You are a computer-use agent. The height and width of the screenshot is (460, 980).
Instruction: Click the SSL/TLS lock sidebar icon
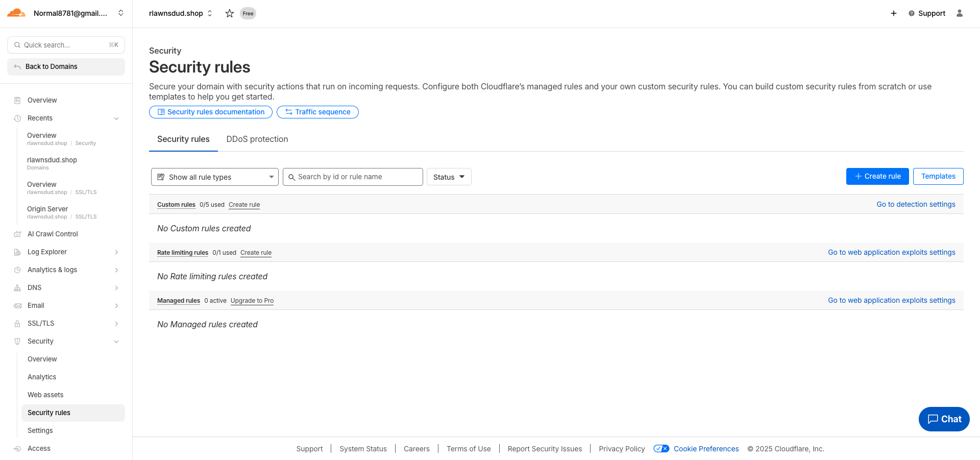click(x=17, y=323)
